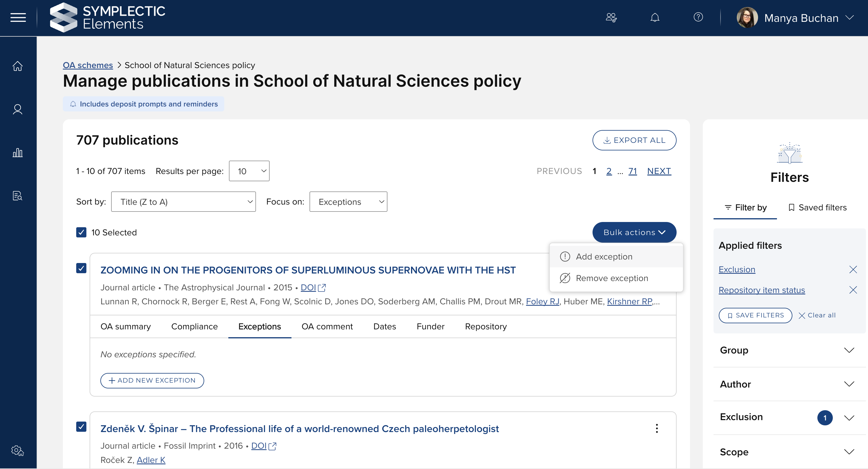
Task: Open kebab menu for Zdeněk Špinar publication
Action: [657, 428]
